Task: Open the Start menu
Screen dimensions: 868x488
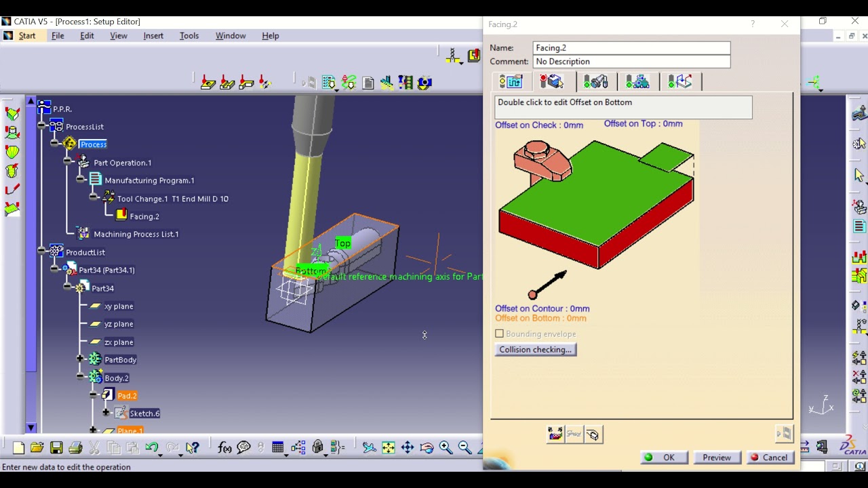Action: (x=27, y=36)
